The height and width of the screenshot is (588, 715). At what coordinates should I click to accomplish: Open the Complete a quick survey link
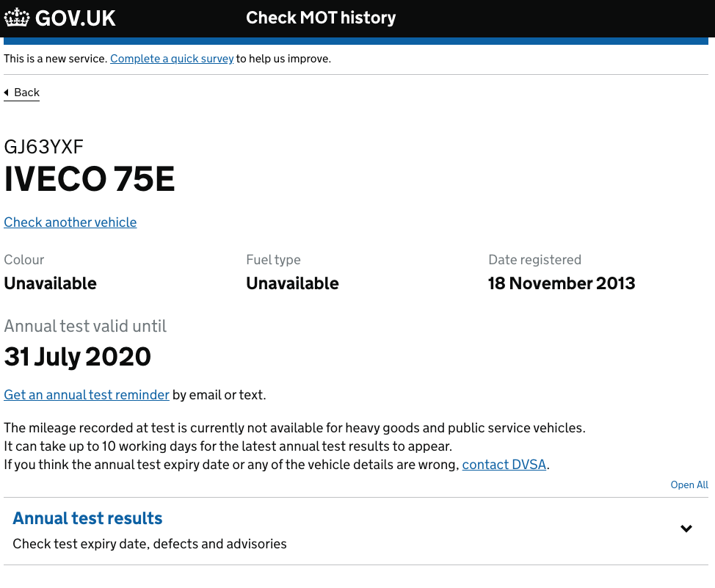click(x=172, y=59)
